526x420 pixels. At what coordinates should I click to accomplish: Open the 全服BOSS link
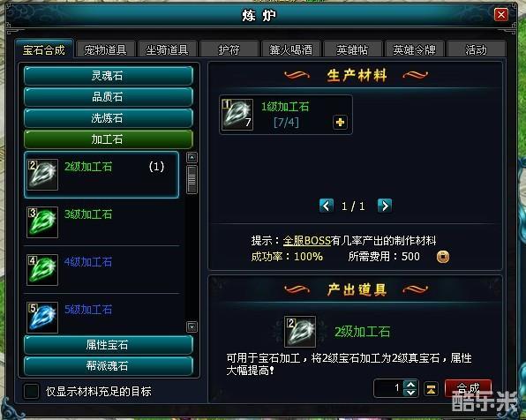(x=306, y=241)
